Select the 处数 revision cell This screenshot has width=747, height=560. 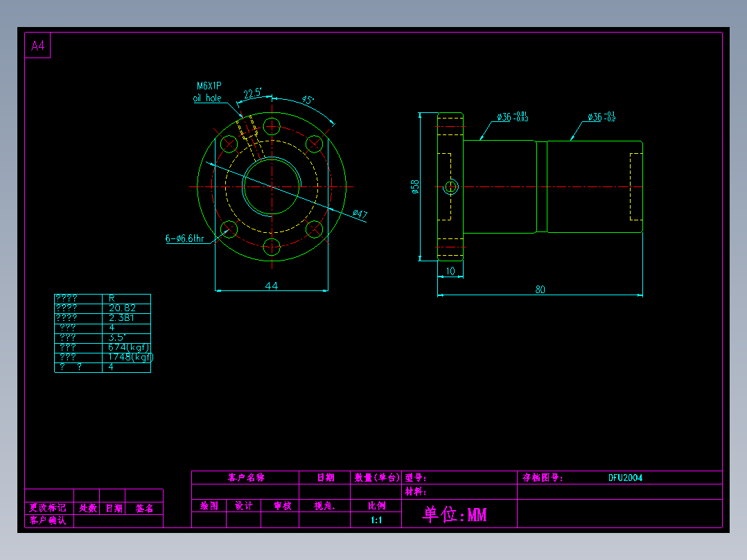pyautogui.click(x=87, y=508)
